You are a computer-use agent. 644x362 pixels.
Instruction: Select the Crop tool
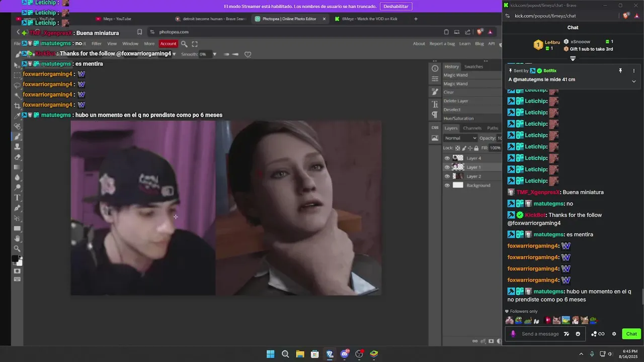(x=17, y=106)
